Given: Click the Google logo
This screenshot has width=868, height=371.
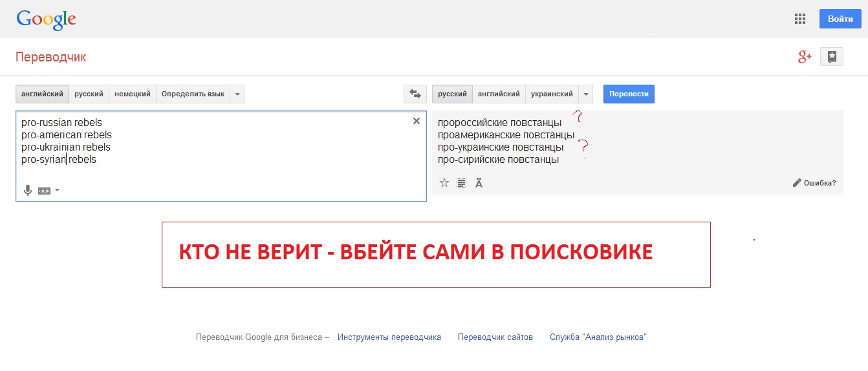Looking at the screenshot, I should coord(47,19).
